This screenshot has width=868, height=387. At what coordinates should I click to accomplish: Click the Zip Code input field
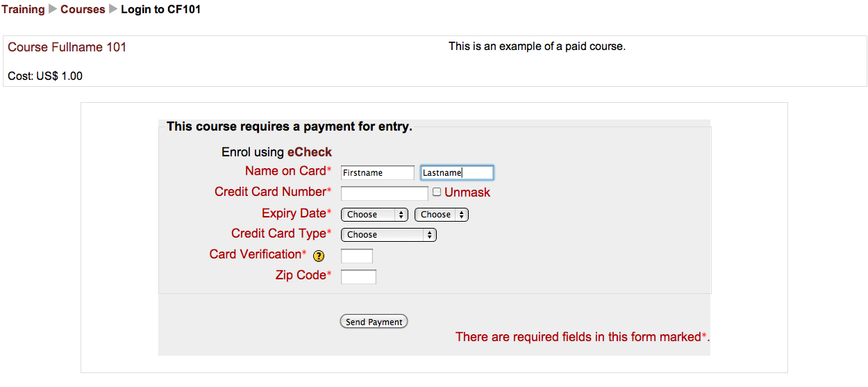tap(358, 277)
